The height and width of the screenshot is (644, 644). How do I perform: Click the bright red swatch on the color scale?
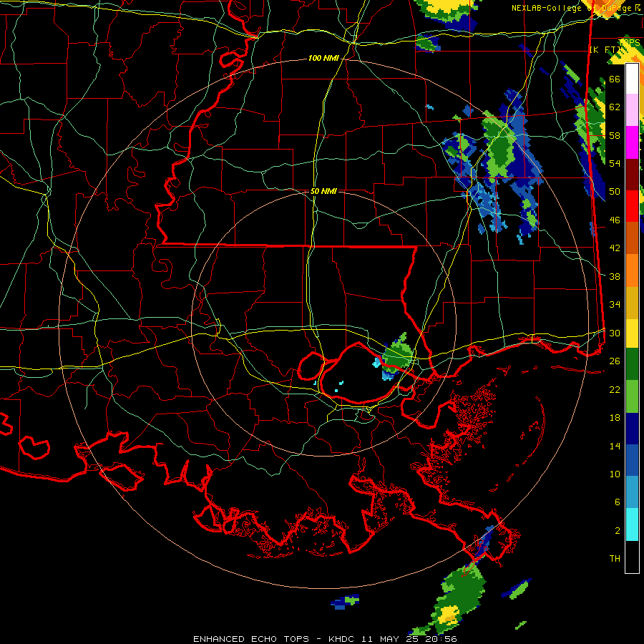tap(632, 206)
